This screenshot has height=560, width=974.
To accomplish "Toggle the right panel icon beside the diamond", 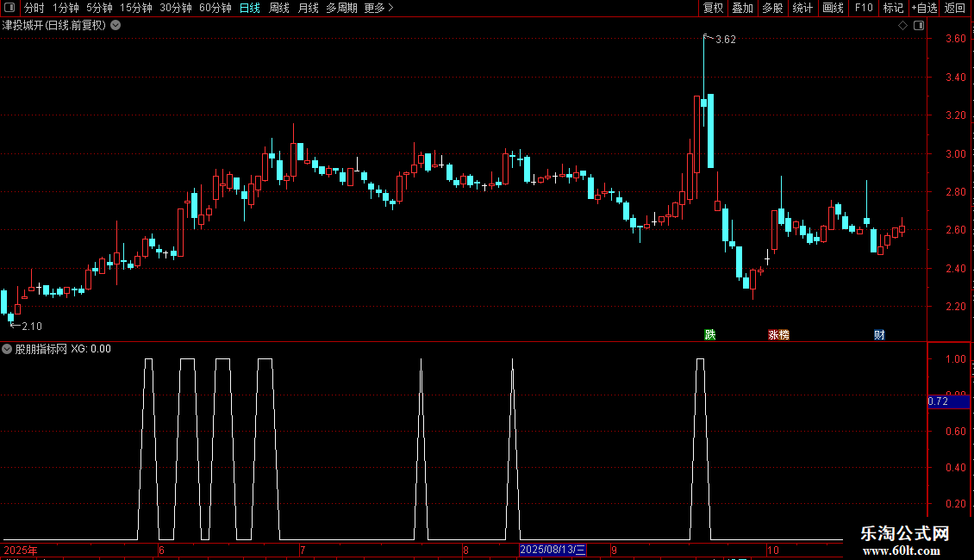I will (x=919, y=26).
